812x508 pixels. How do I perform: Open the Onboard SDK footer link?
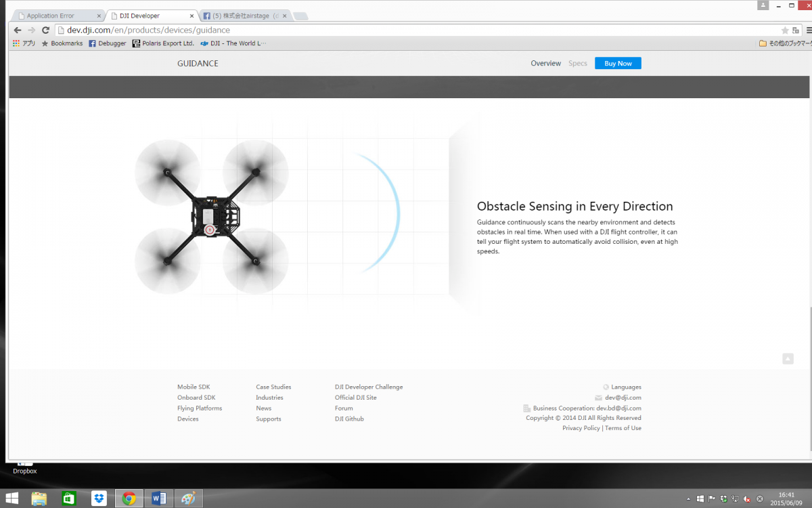point(196,398)
